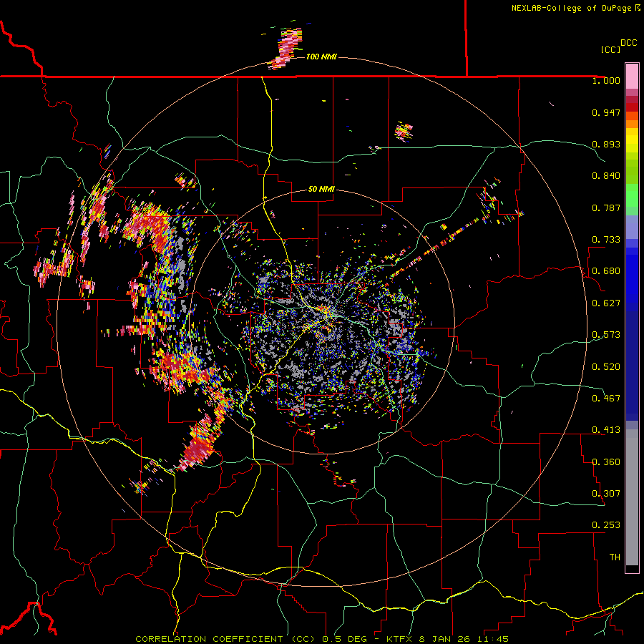Click the pink top segment of color bar

(632, 76)
